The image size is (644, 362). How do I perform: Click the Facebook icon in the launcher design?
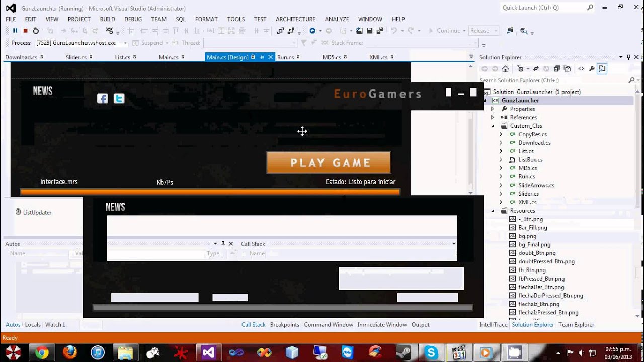(103, 99)
